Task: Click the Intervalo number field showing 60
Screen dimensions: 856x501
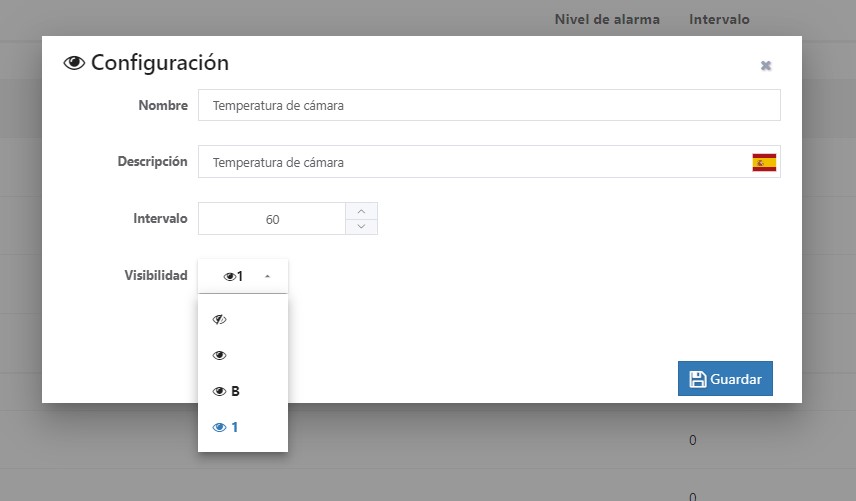Action: [272, 219]
